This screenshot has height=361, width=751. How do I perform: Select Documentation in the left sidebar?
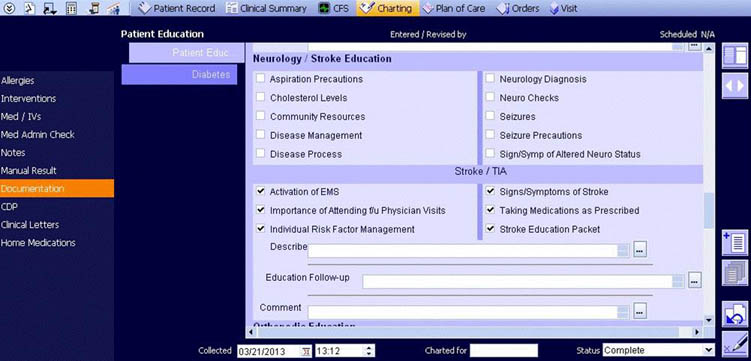point(57,188)
